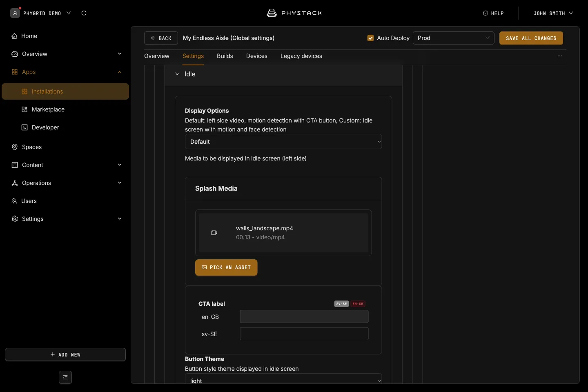Open the Prod environment dropdown

tap(454, 38)
